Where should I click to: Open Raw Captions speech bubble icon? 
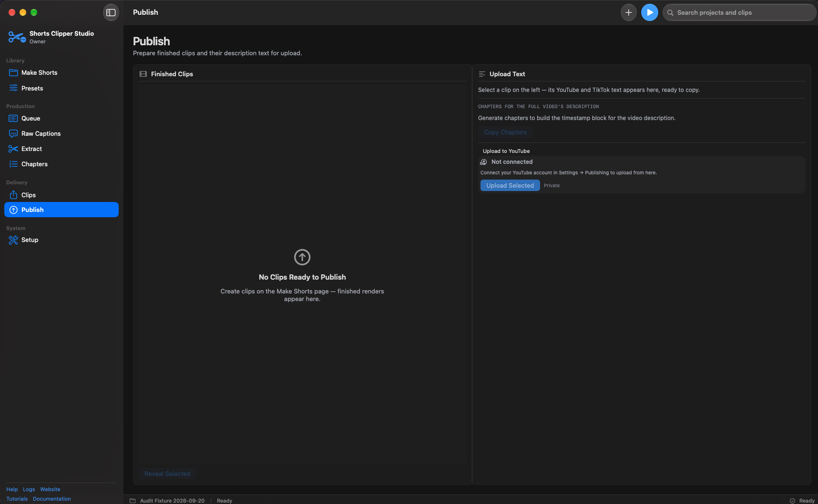pos(13,133)
